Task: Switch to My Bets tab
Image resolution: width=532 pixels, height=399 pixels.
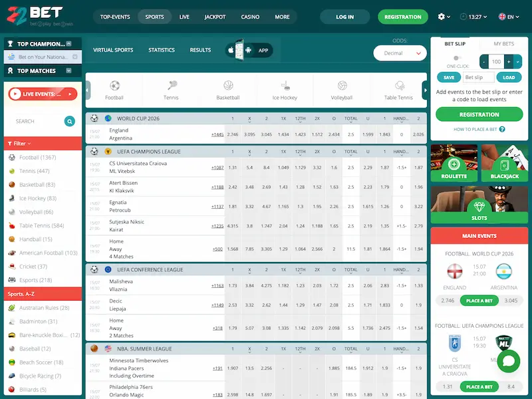Action: click(x=504, y=44)
